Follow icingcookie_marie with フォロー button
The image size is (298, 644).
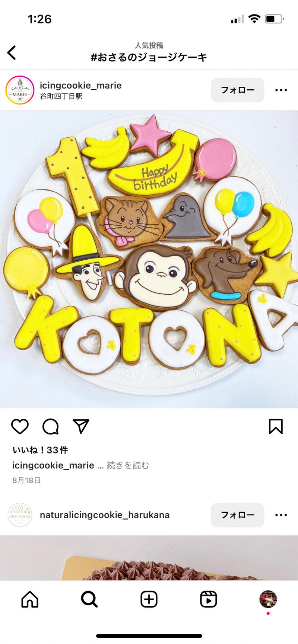(x=238, y=90)
